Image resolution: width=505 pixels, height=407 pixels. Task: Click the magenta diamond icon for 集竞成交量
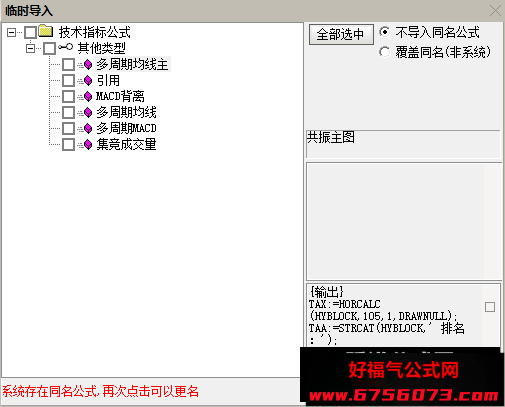tap(88, 144)
